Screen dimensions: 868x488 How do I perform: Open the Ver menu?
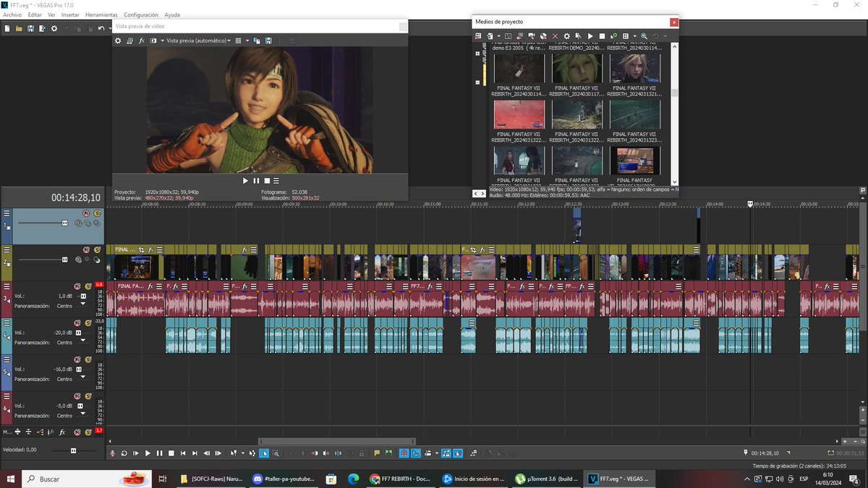pyautogui.click(x=51, y=14)
